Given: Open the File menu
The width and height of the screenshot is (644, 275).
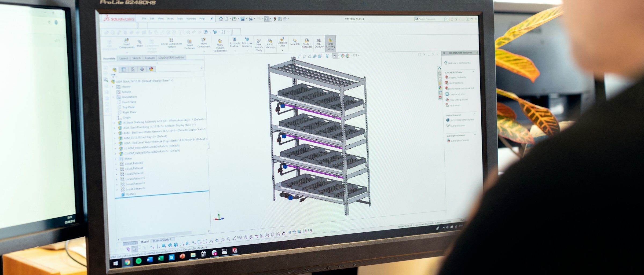Looking at the screenshot, I should (144, 19).
